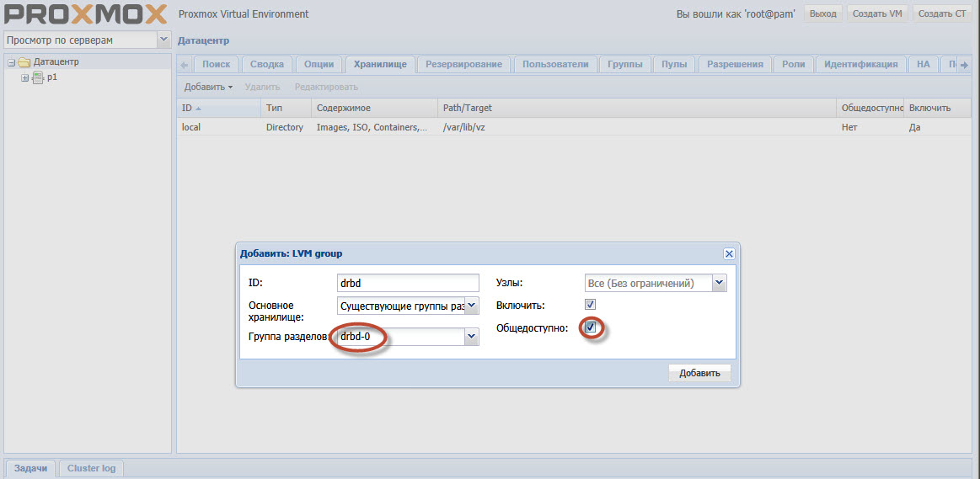Click the Создать VM button

coord(877,13)
